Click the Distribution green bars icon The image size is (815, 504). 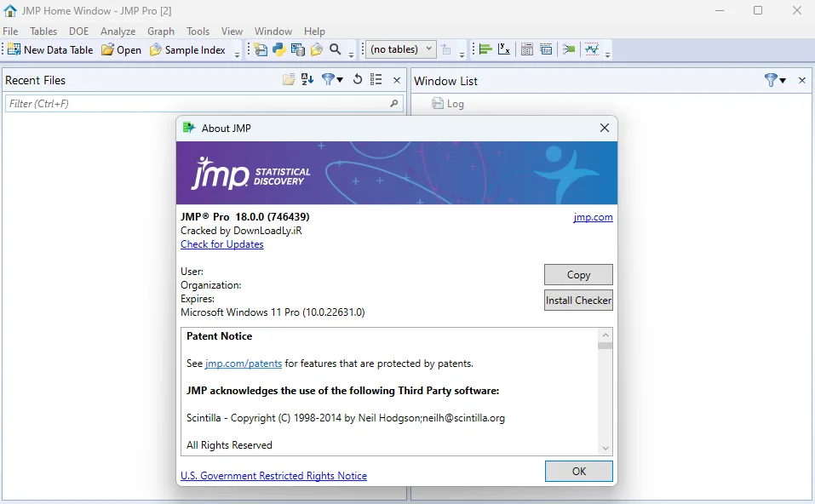point(485,49)
